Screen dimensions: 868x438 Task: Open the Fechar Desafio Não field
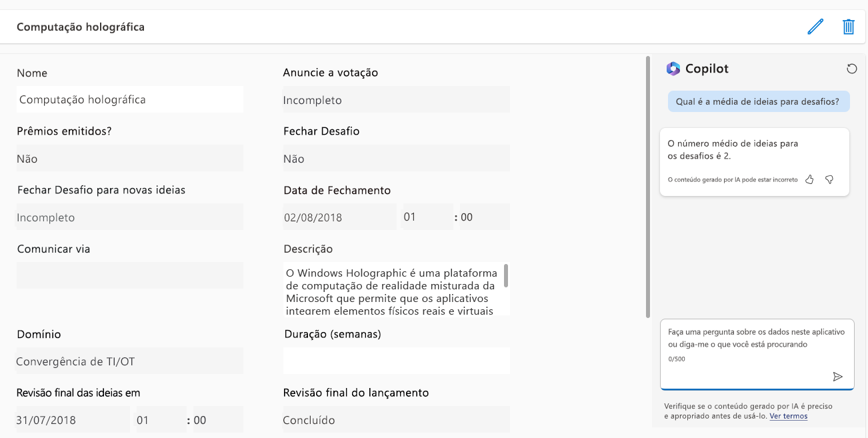pos(397,159)
